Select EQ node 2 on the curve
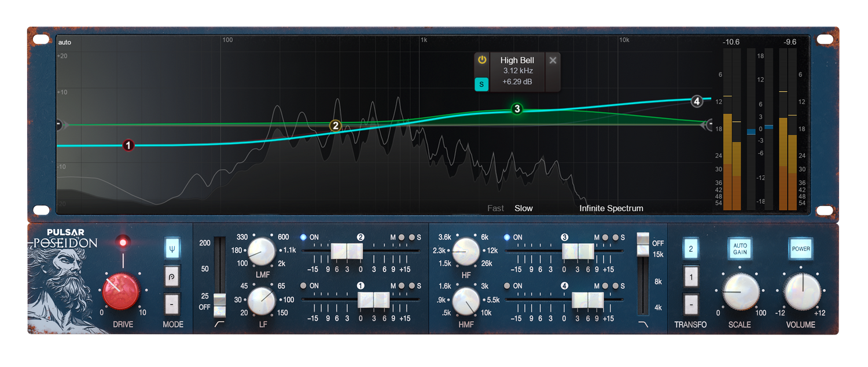The width and height of the screenshot is (868, 367). tap(335, 126)
